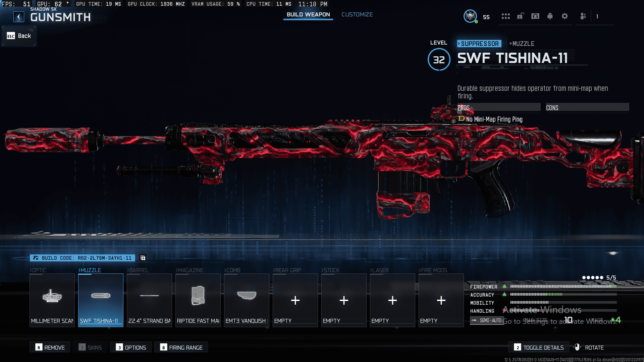
Task: Click the ESC Back button
Action: 19,36
